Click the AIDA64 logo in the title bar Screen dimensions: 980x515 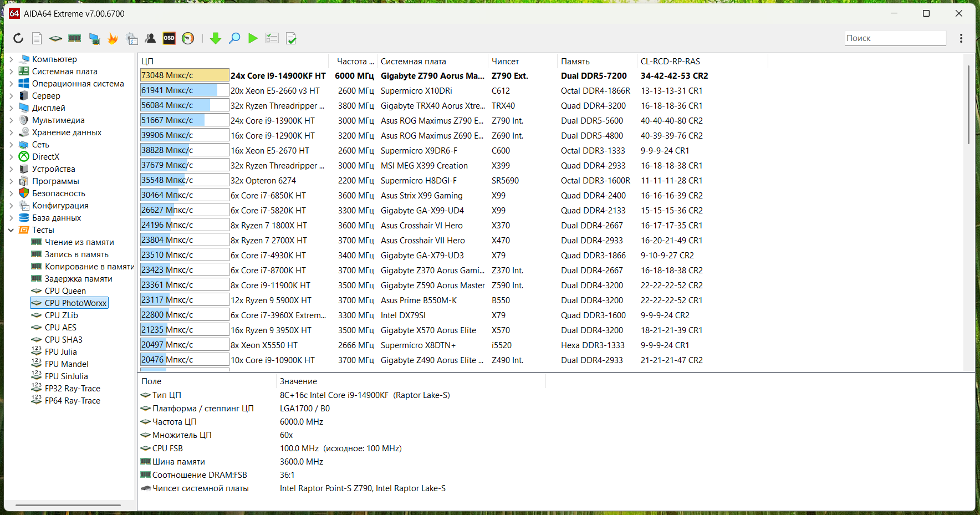[14, 13]
